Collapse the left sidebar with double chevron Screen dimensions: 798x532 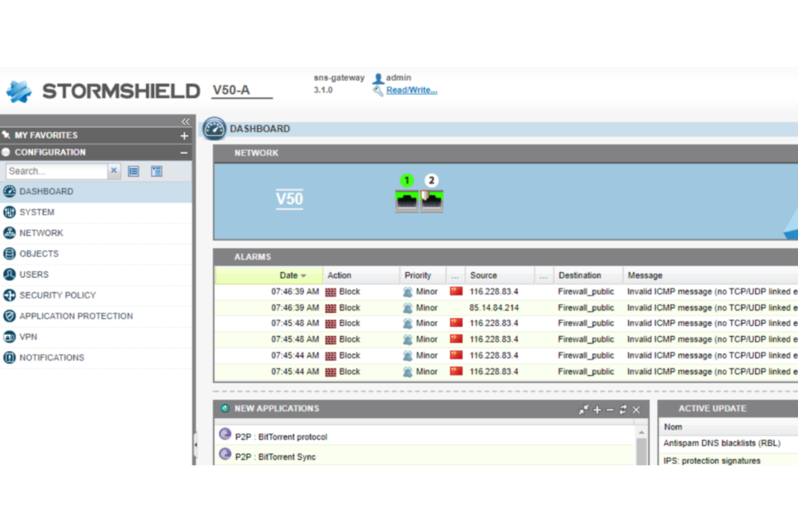(x=185, y=121)
